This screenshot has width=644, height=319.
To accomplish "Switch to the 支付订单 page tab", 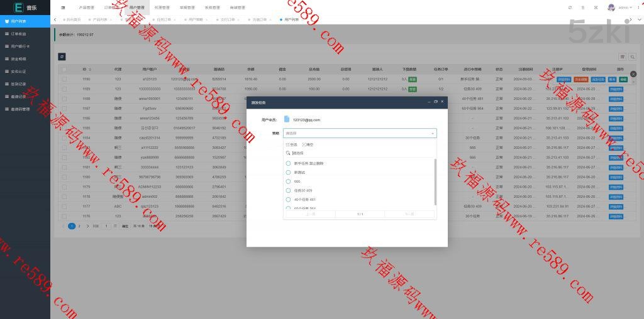I will click(x=228, y=19).
